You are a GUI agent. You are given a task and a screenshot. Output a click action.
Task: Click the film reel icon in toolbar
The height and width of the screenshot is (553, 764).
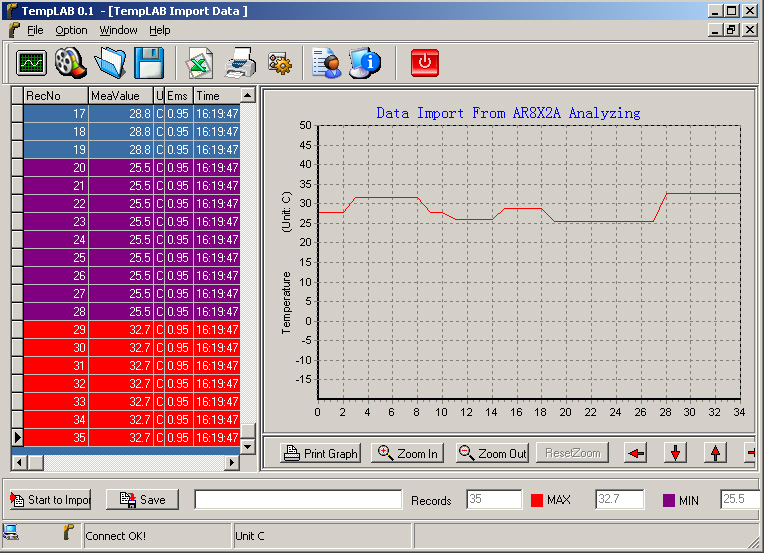(x=70, y=63)
